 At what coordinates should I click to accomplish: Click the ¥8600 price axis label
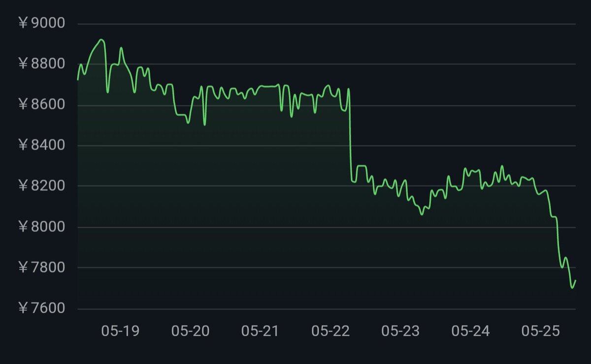click(x=41, y=105)
